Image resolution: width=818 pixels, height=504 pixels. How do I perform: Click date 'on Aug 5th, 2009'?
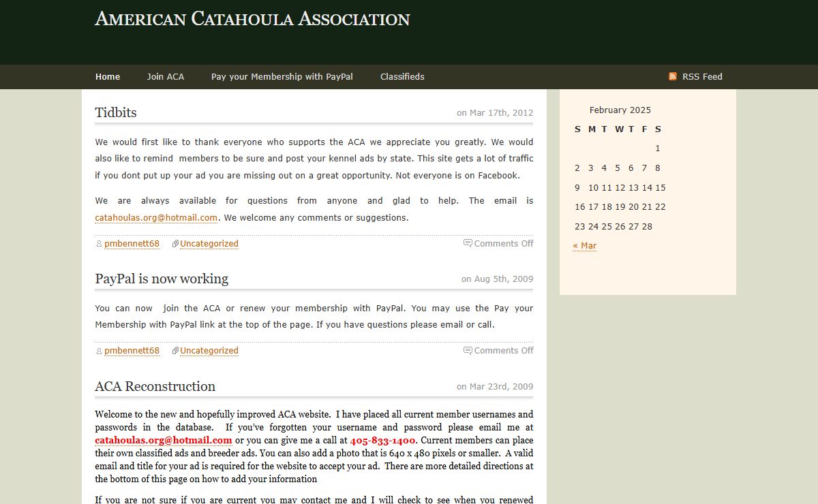[x=498, y=279]
